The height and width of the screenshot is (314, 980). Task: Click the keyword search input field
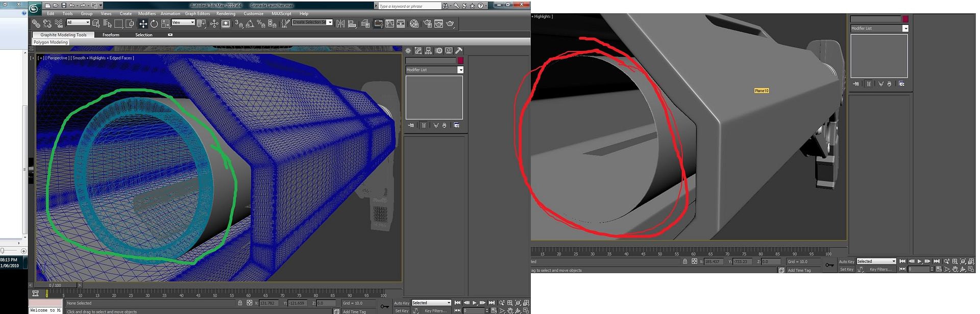coord(408,6)
